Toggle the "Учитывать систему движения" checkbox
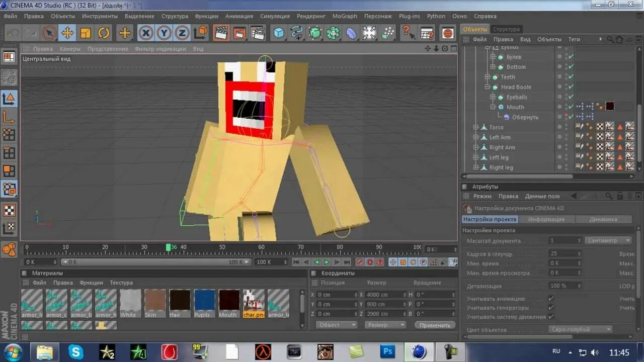The image size is (644, 362). click(551, 317)
